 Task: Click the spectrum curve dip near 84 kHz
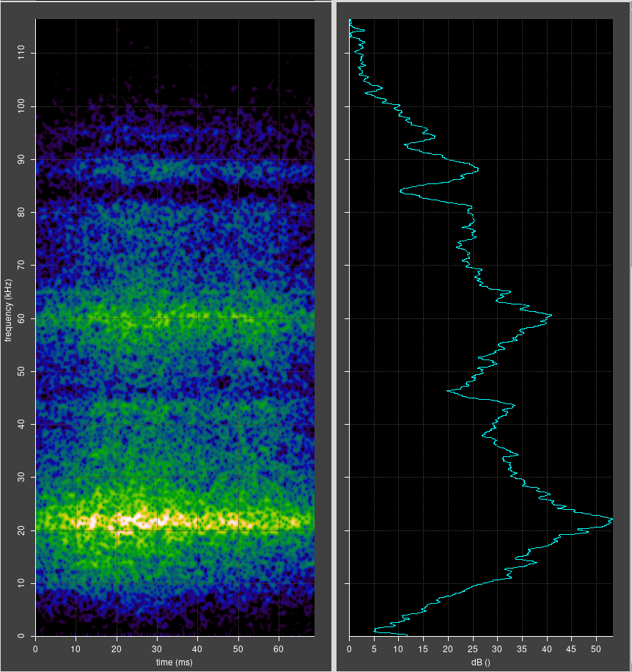click(x=402, y=191)
